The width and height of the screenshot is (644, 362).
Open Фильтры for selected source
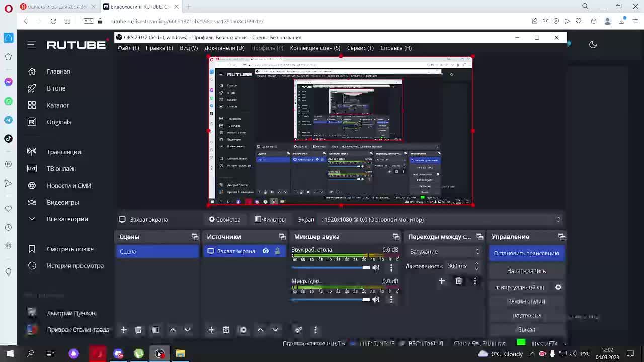click(x=270, y=220)
